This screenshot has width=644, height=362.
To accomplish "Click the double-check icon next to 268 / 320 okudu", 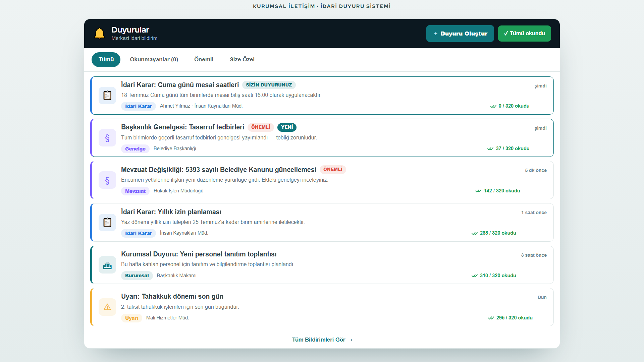I will point(475,233).
